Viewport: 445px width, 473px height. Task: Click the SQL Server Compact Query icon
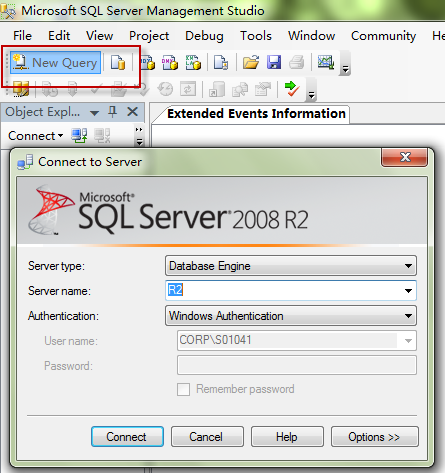221,62
